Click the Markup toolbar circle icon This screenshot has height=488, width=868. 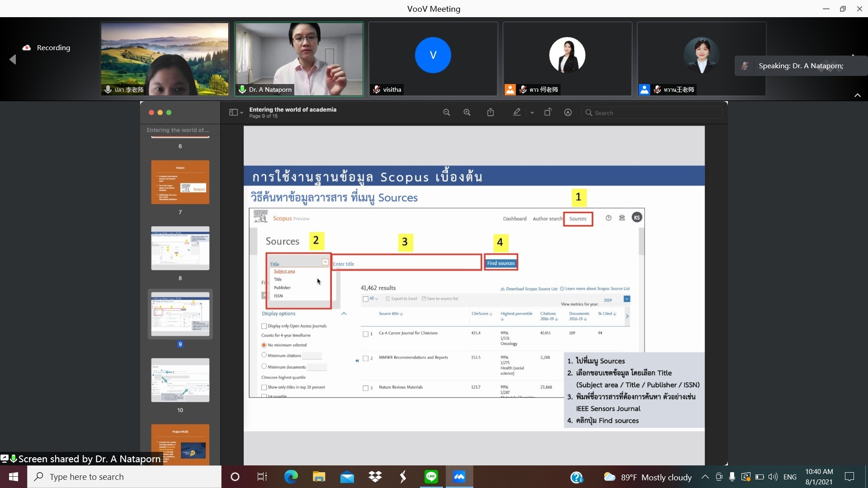(568, 113)
